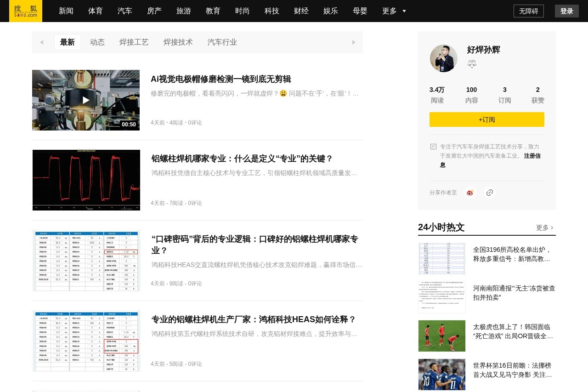Open 科技 in top navigation
This screenshot has height=392, width=588.
[272, 11]
